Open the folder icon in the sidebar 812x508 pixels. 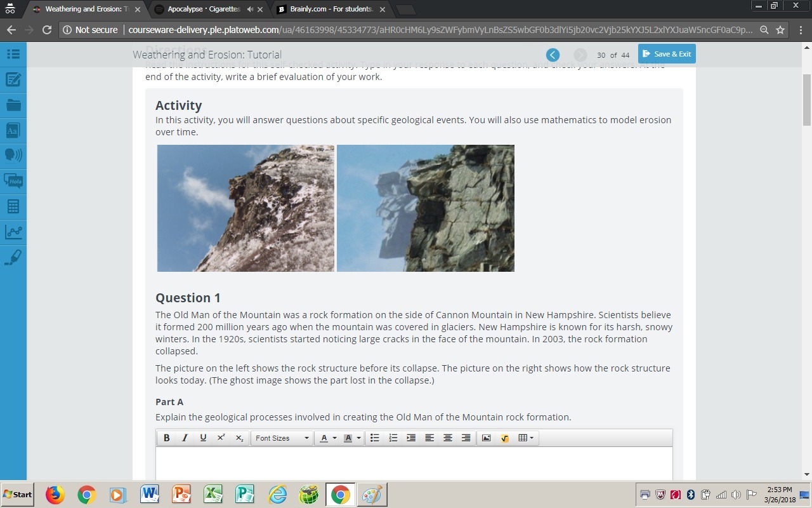coord(13,105)
